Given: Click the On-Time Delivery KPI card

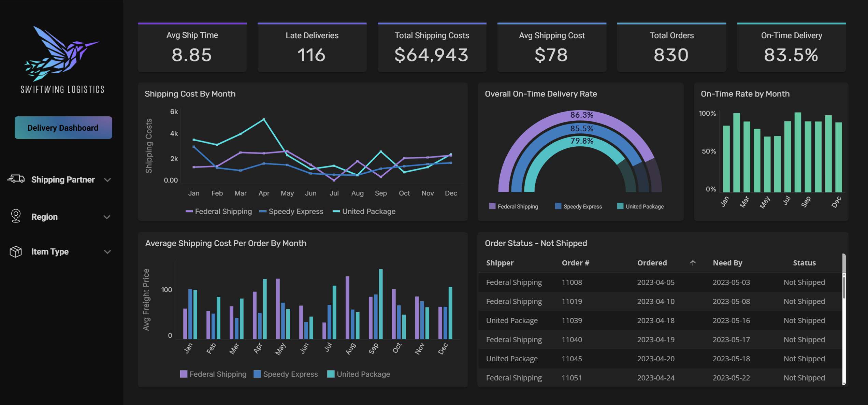Looking at the screenshot, I should [791, 47].
